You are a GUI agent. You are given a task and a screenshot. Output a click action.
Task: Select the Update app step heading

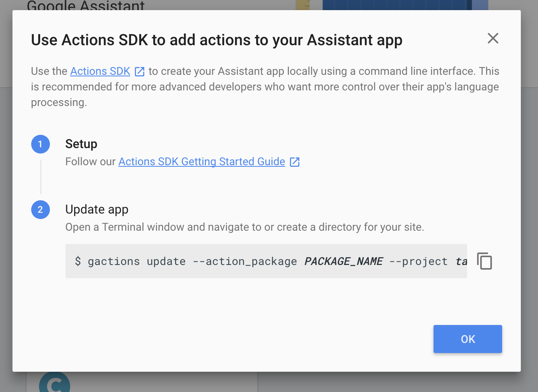(x=97, y=210)
